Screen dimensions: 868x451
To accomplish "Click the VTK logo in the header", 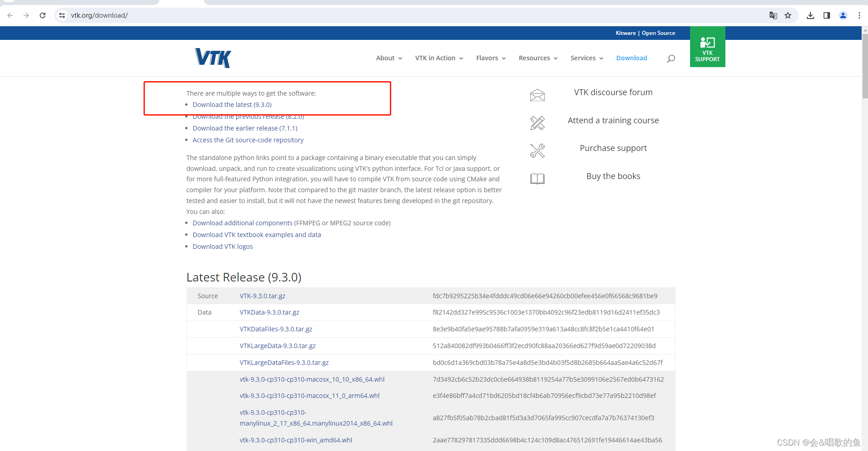I will [x=212, y=58].
